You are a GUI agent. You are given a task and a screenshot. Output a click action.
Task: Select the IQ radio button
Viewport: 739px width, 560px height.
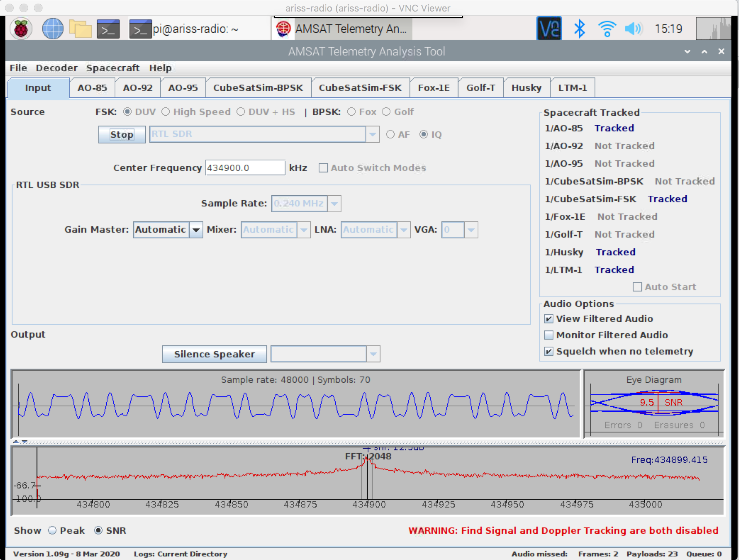pyautogui.click(x=424, y=134)
